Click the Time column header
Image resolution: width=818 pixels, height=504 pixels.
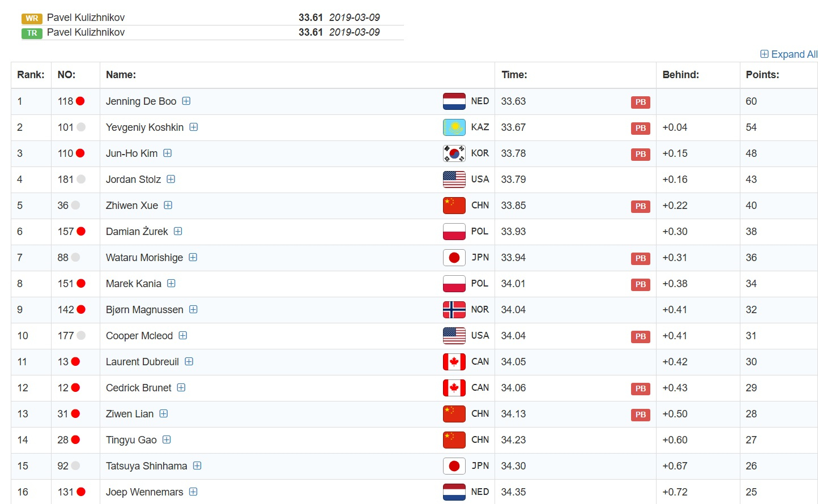[514, 75]
